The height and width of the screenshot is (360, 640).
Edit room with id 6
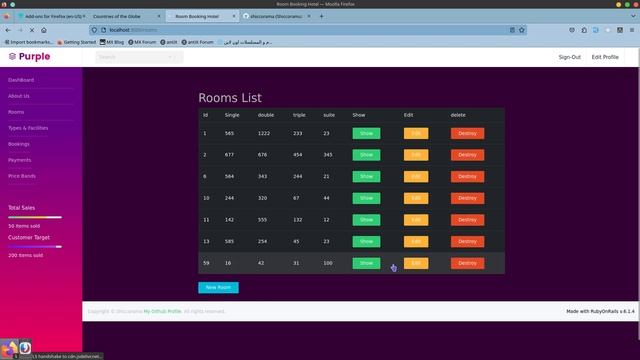pos(416,177)
